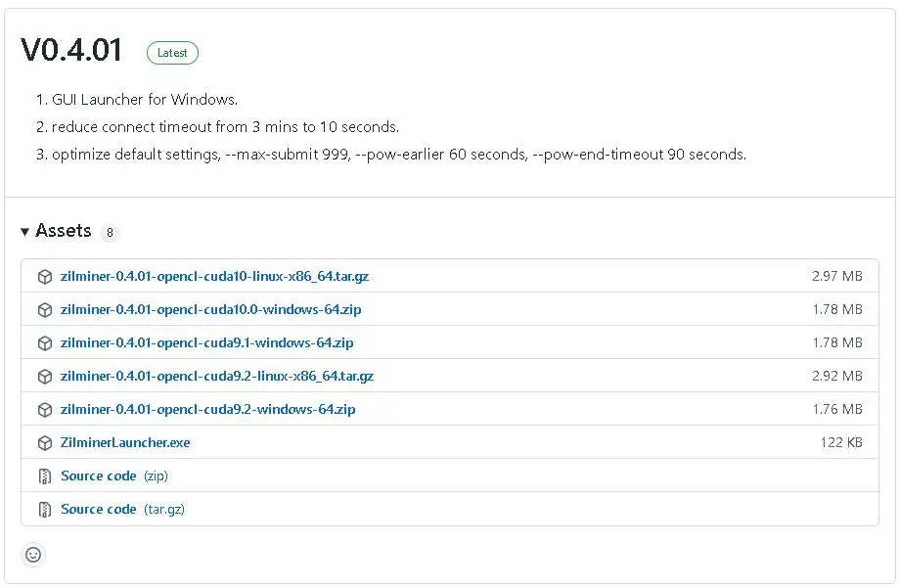Download zilminer-0.4.01-opencl-cuda9.1-windows-64.zip
The height and width of the screenshot is (588, 899).
coord(206,342)
